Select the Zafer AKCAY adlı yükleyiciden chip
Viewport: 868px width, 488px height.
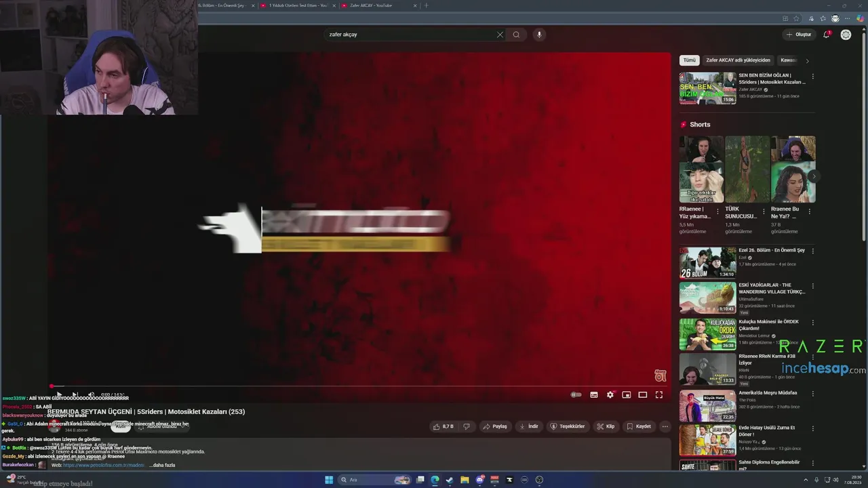738,60
